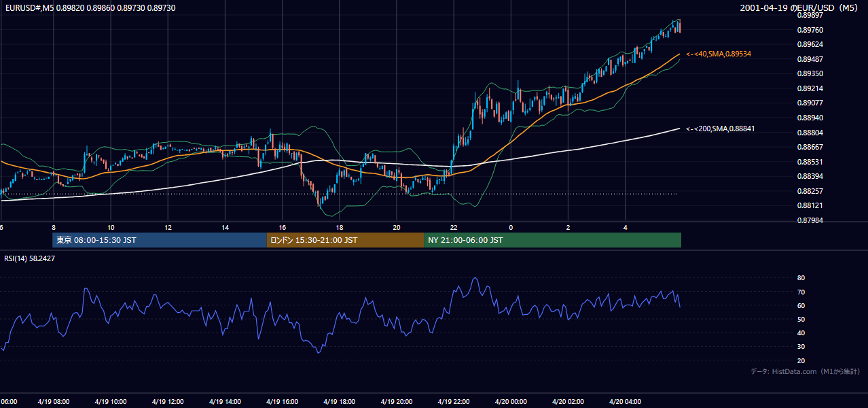Click RSI scale level 20
This screenshot has width=868, height=408.
801,360
